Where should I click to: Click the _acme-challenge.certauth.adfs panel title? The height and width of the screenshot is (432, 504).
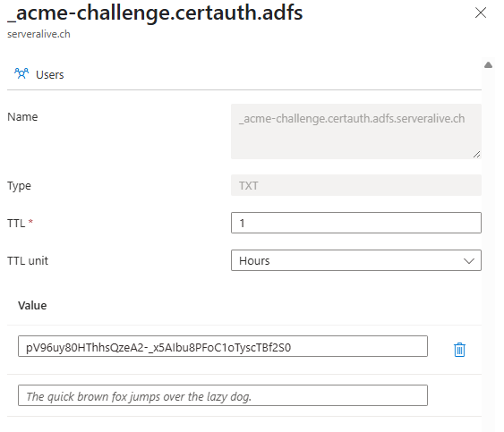click(x=155, y=13)
